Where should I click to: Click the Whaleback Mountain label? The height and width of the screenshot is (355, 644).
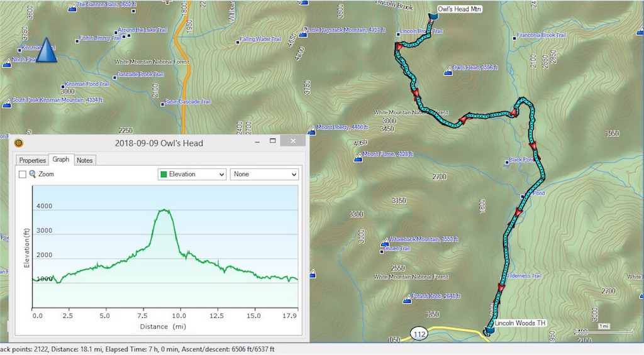pyautogui.click(x=423, y=239)
